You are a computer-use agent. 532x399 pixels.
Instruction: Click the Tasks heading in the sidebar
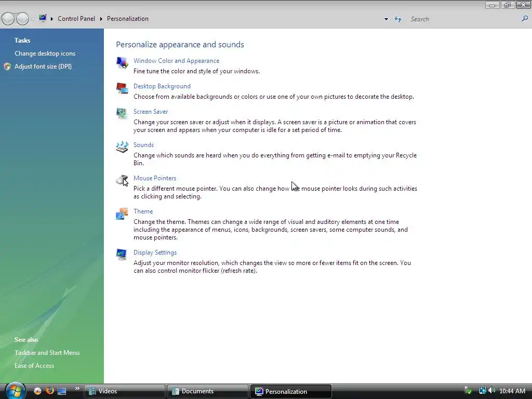pyautogui.click(x=22, y=41)
